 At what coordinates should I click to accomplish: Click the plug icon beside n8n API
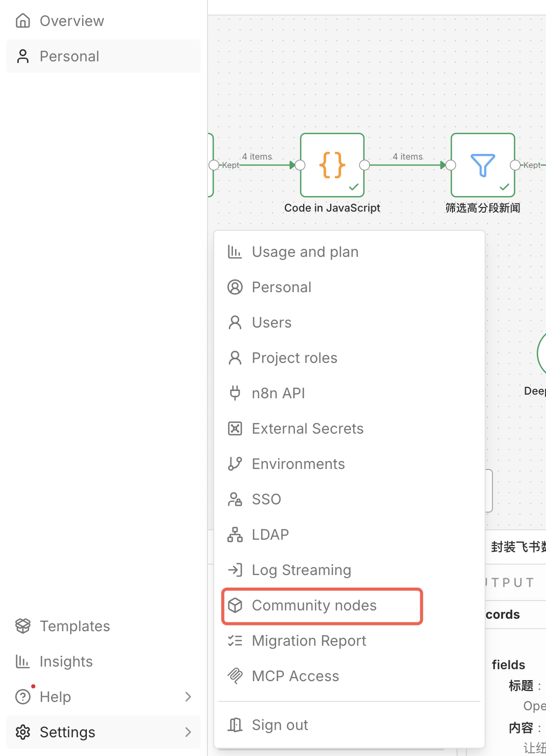(235, 393)
